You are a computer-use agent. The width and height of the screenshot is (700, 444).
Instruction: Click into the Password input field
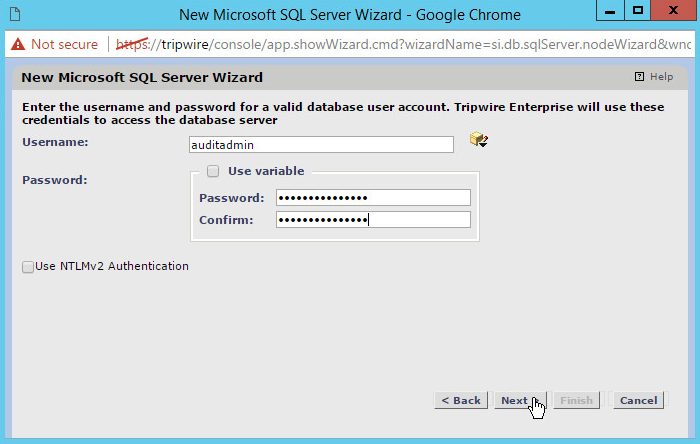pos(372,198)
